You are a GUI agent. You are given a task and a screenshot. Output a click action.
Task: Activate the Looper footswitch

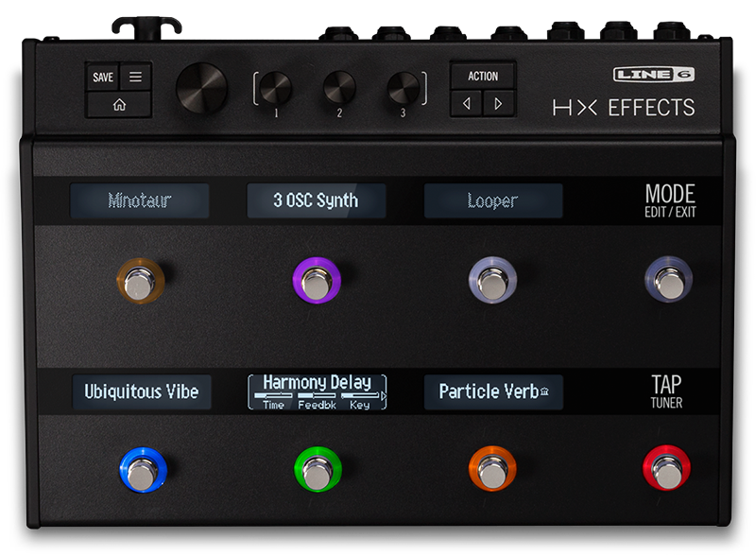(x=491, y=280)
